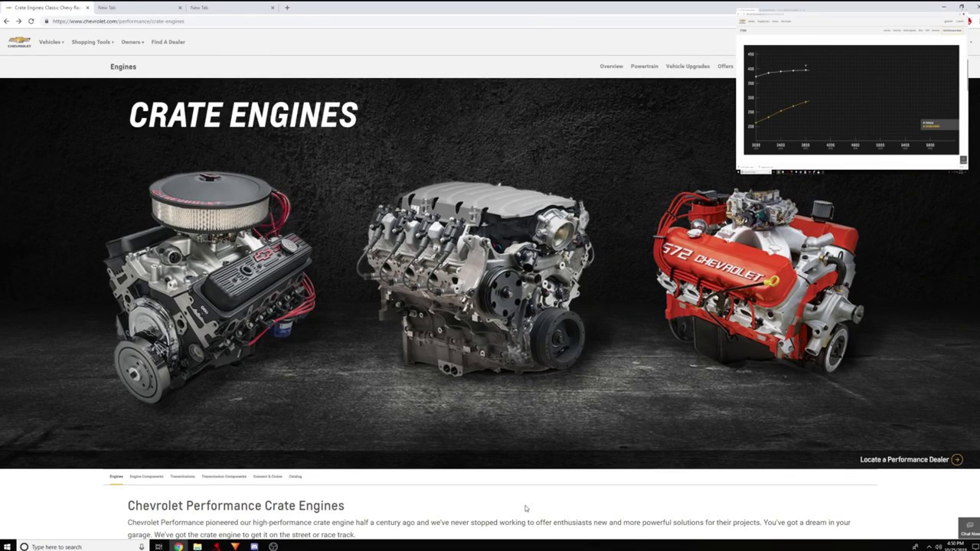Expand the Owners dropdown menu
The height and width of the screenshot is (551, 980).
pos(132,42)
